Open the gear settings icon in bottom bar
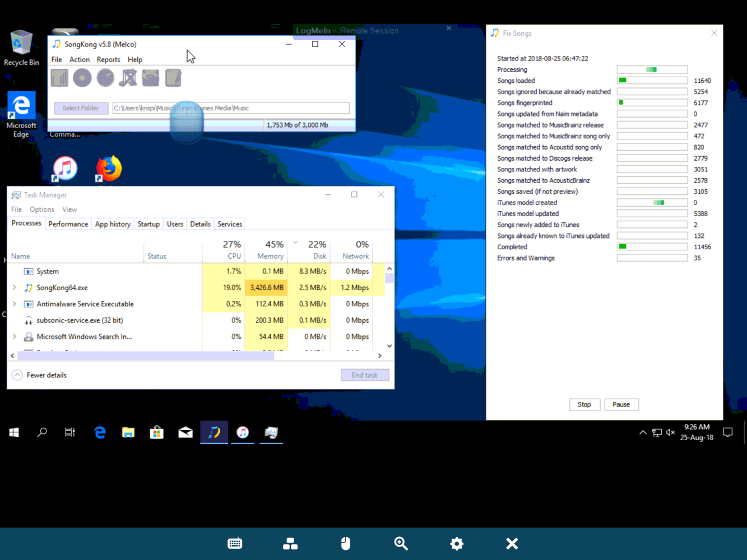Viewport: 747px width, 560px height. click(457, 543)
